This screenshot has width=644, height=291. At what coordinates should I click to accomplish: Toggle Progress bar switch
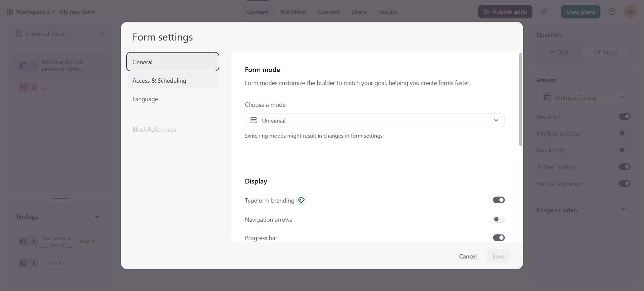point(499,238)
